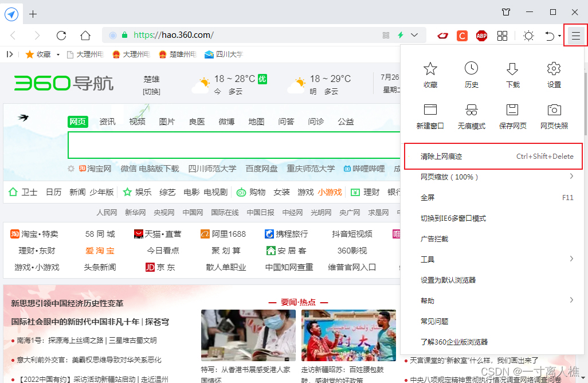Open the 收藏 bookmarks dropdown arrow
Image resolution: width=588 pixels, height=383 pixels.
[x=58, y=55]
